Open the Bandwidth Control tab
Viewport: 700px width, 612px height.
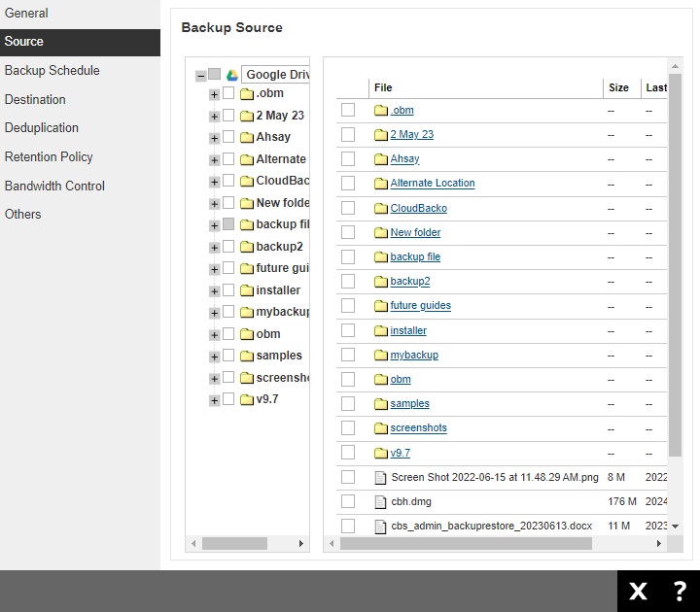(80, 186)
